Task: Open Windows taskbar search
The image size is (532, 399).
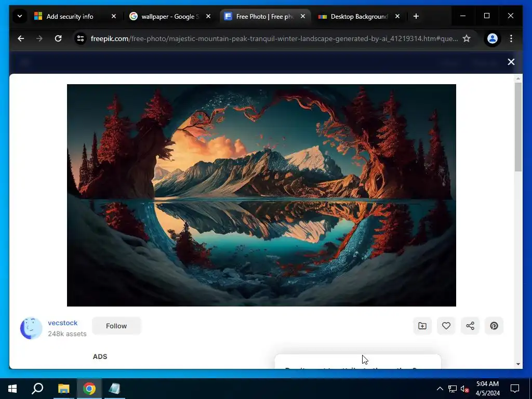Action: [37, 389]
